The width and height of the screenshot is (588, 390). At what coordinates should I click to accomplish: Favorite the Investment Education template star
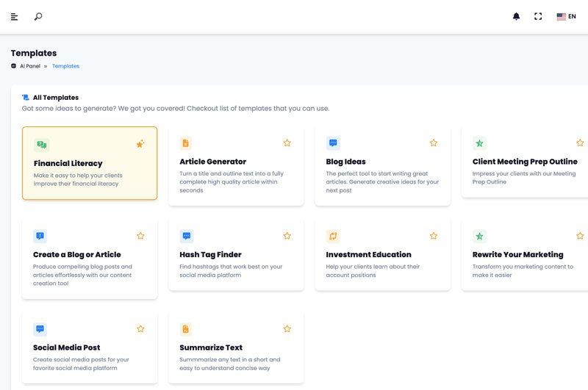pos(434,236)
